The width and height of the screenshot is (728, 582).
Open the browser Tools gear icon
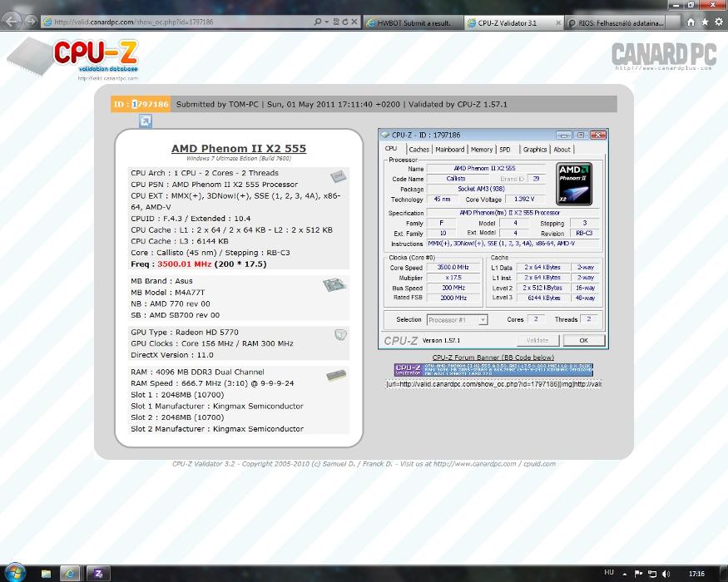[x=719, y=22]
